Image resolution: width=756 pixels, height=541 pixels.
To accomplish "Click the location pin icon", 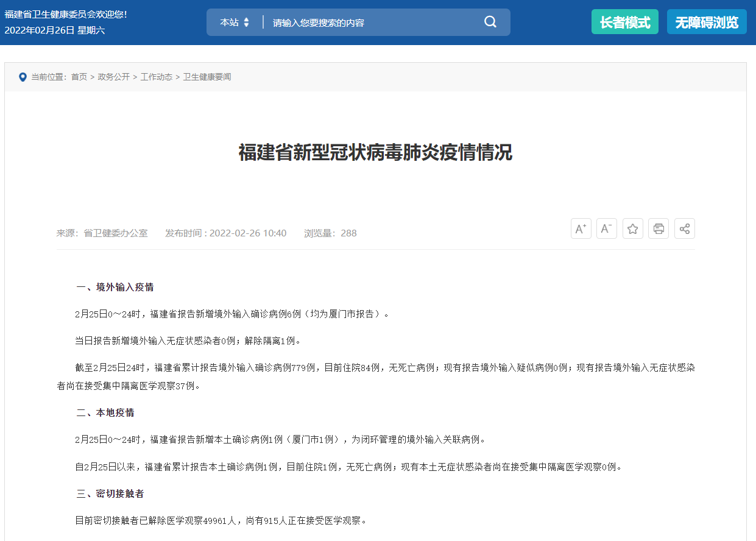I will pyautogui.click(x=23, y=77).
